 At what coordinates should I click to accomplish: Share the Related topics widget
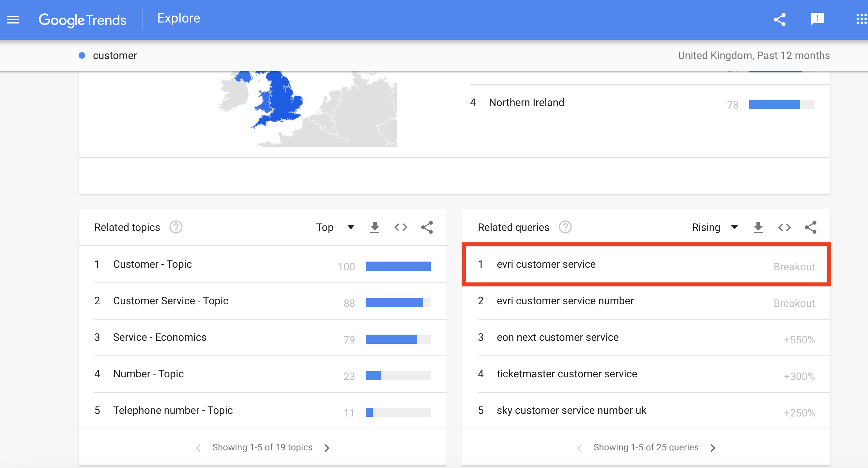tap(427, 227)
